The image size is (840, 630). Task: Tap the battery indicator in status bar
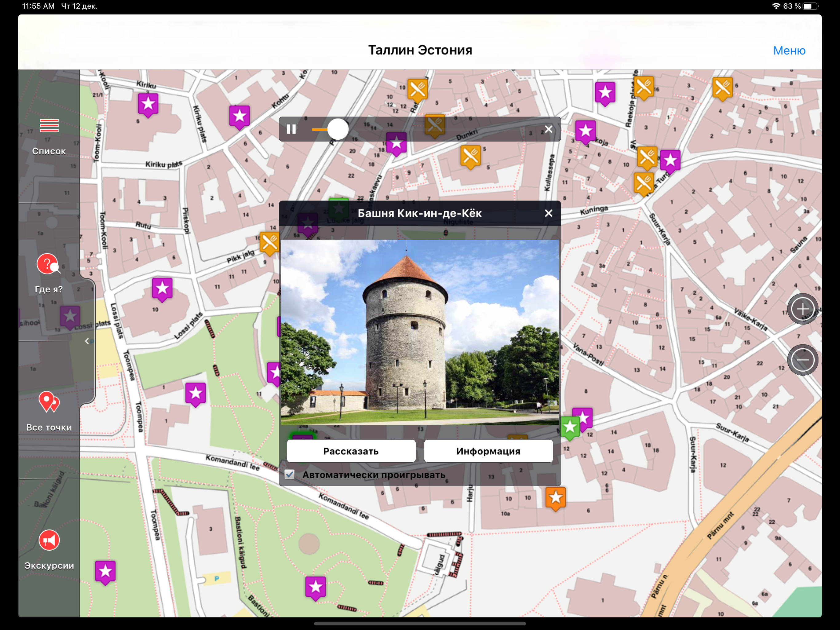810,6
